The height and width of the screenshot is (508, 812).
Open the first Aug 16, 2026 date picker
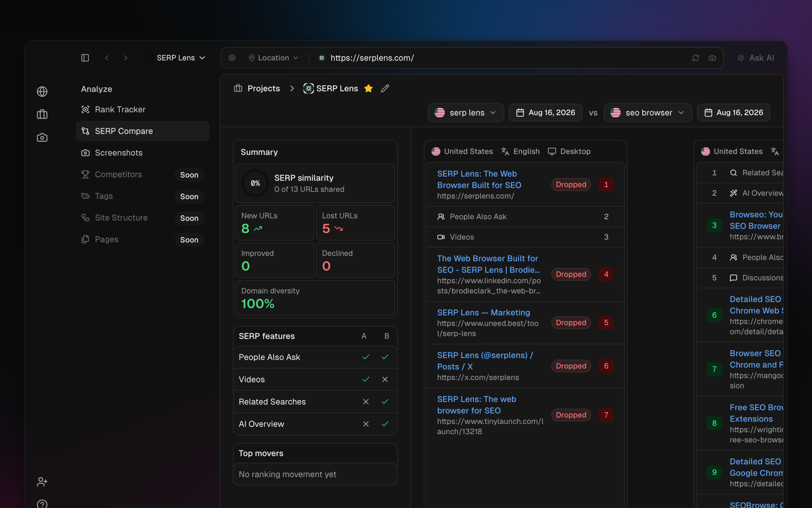(546, 112)
